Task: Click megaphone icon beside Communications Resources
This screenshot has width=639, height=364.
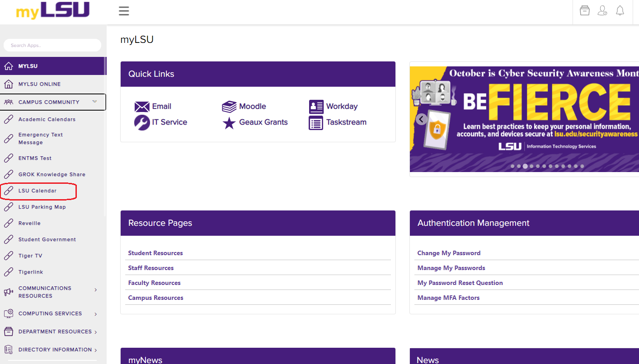Action: (x=8, y=292)
